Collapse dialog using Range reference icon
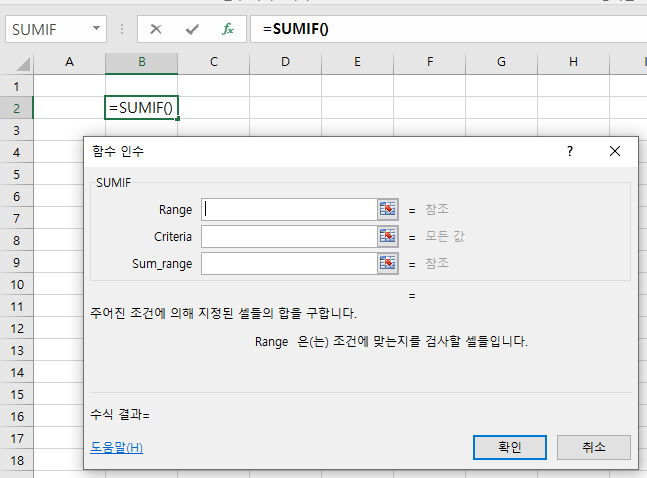This screenshot has height=478, width=647. pyautogui.click(x=388, y=209)
